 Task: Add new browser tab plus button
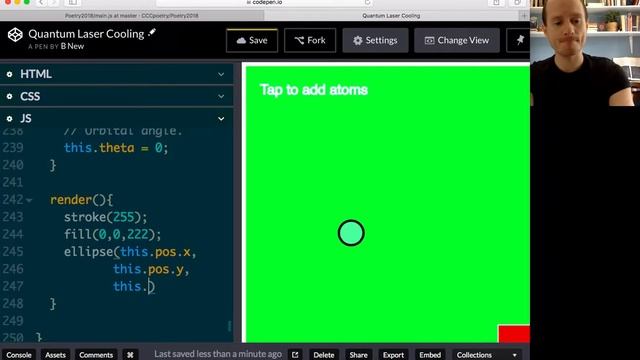coord(524,16)
